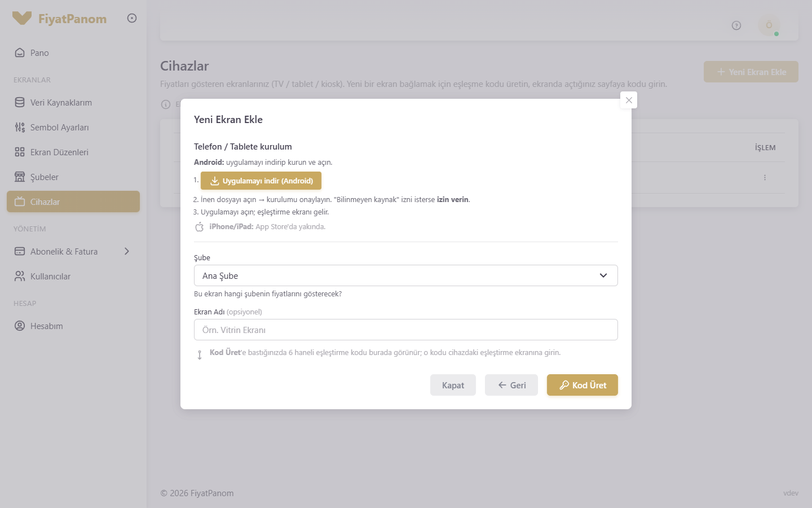Click the Sembol Ayarları sliders icon
Screen dimensions: 812x508
click(x=20, y=127)
